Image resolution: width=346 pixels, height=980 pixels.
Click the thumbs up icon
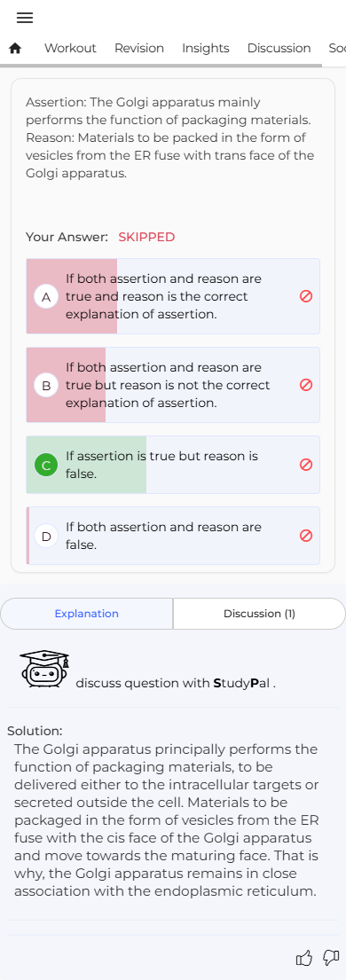[x=303, y=958]
